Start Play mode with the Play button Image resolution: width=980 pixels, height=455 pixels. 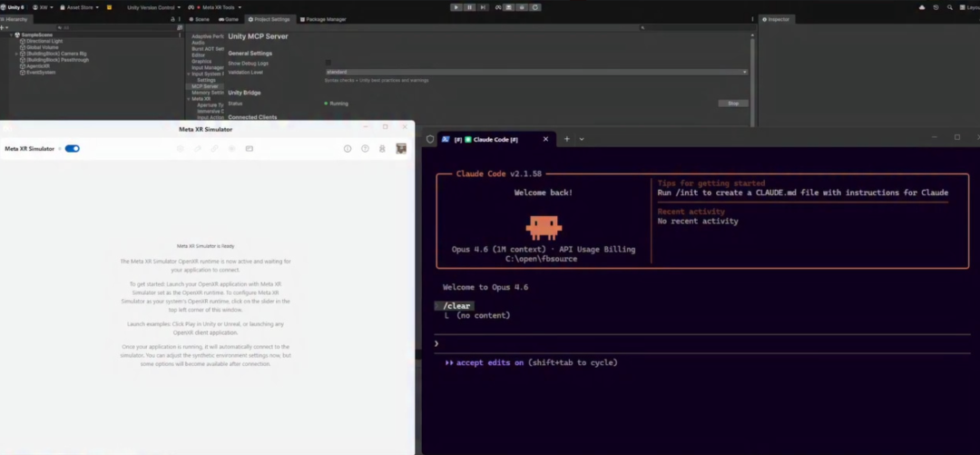point(456,7)
